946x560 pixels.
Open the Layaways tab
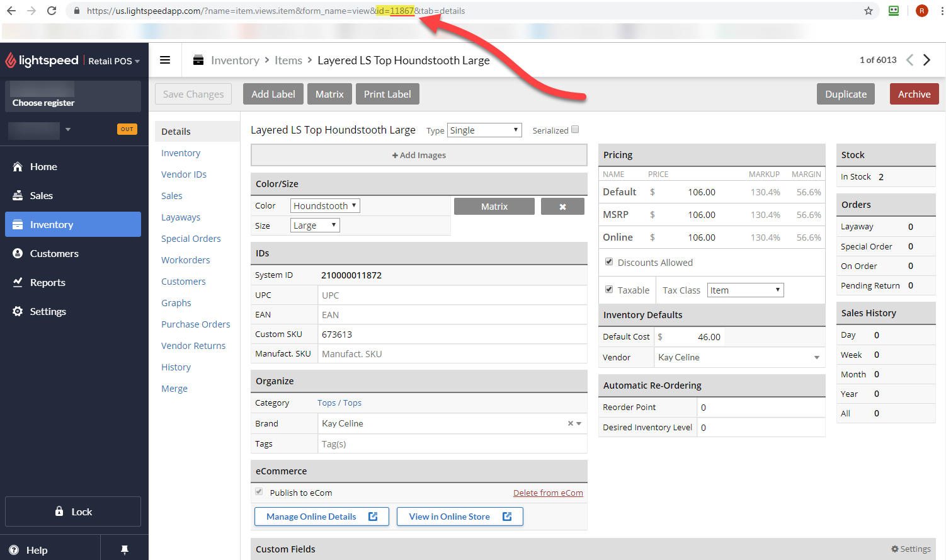pyautogui.click(x=181, y=217)
